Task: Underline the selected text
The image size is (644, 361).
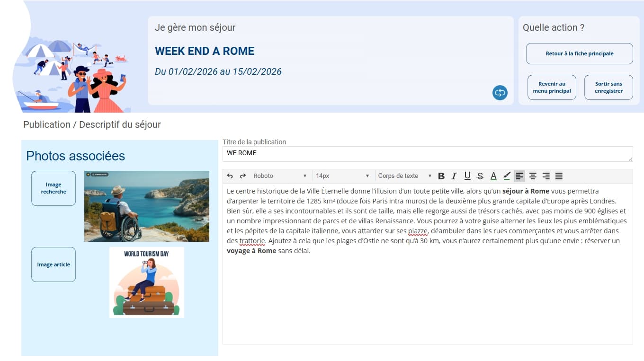Action: click(467, 176)
